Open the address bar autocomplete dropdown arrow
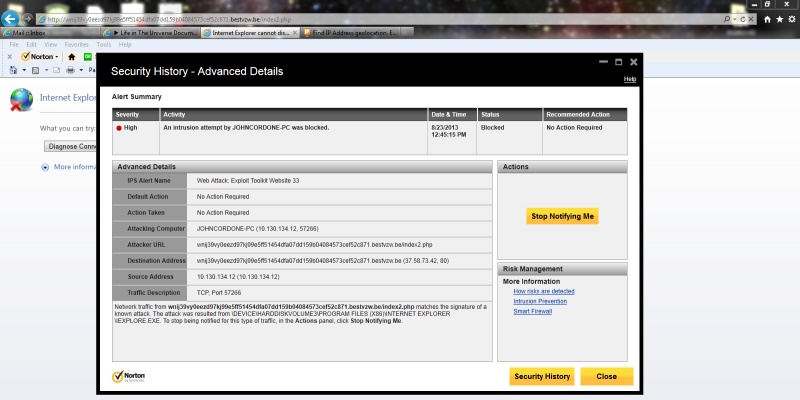 735,19
